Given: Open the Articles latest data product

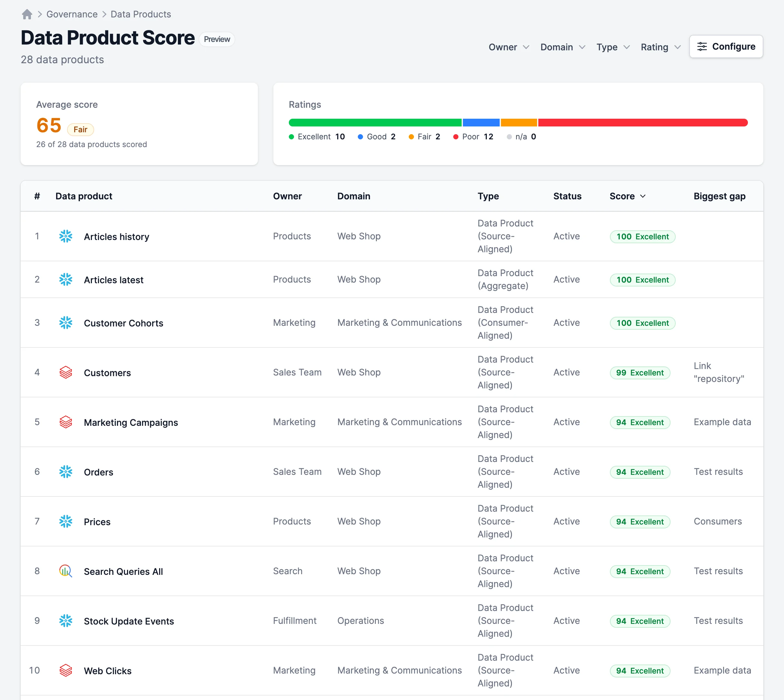Looking at the screenshot, I should coord(113,280).
